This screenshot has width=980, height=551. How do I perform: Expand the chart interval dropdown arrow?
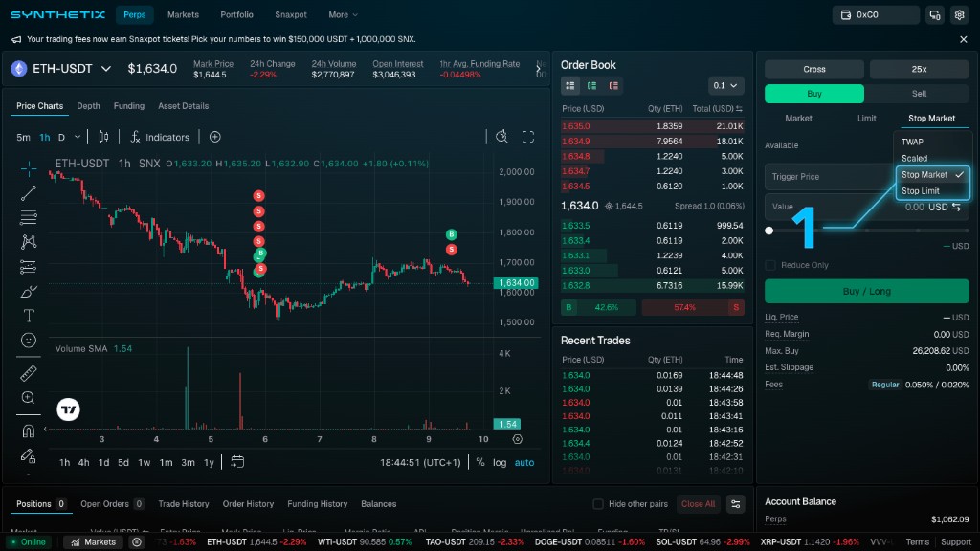tap(78, 138)
